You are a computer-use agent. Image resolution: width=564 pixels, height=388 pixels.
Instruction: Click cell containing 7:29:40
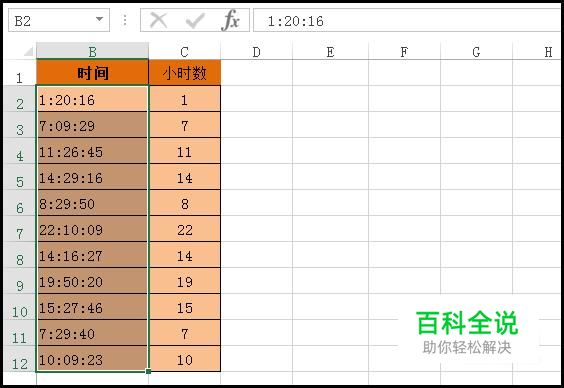(92, 333)
